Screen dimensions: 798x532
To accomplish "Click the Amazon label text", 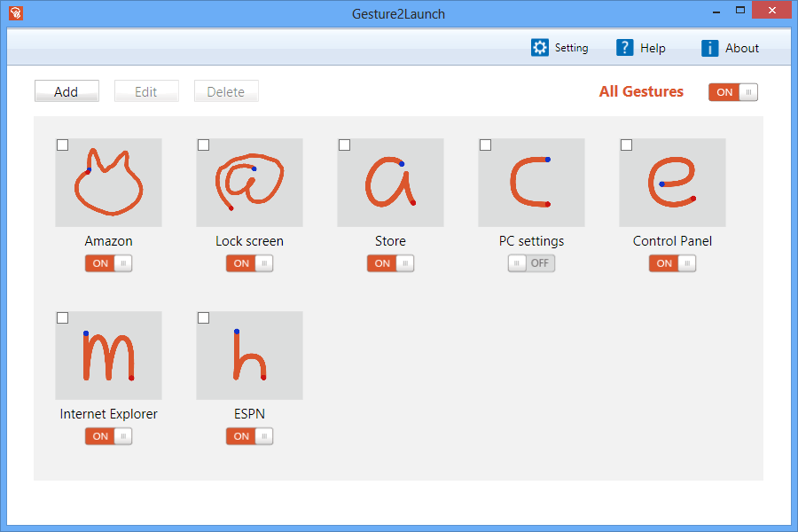I will pyautogui.click(x=108, y=241).
